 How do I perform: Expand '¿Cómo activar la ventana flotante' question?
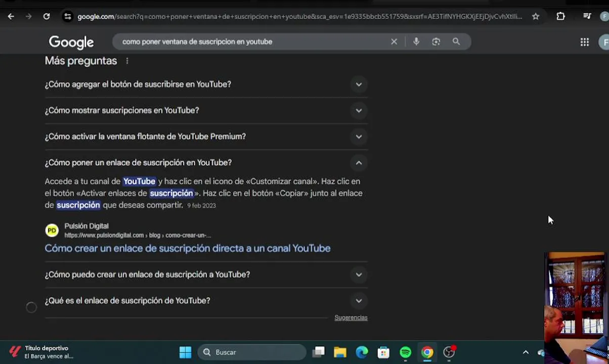pyautogui.click(x=206, y=136)
